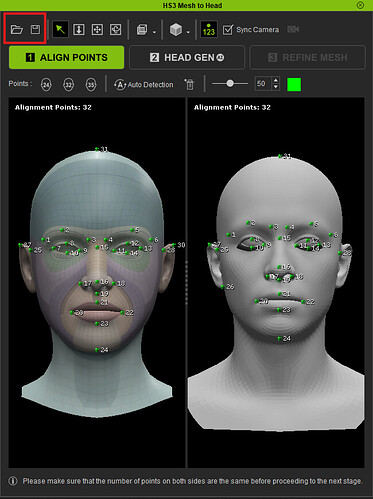This screenshot has height=499, width=373.
Task: Switch to the ALIGN POINTS tab
Action: (x=67, y=57)
